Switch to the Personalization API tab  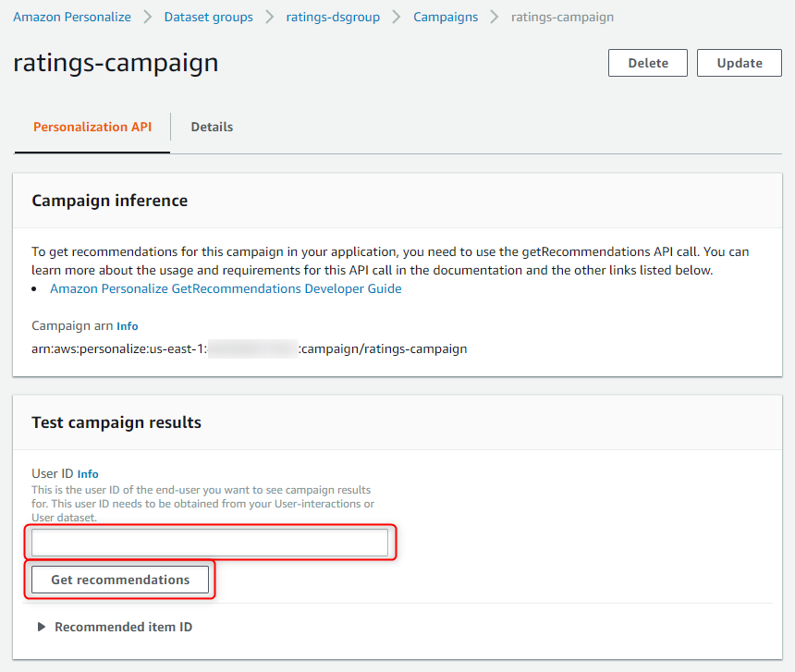point(92,127)
